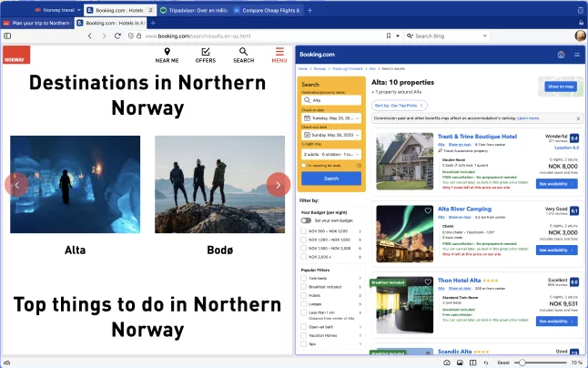This screenshot has height=368, width=588.
Task: Open Booking.com hamburger menu icon
Action: point(577,55)
